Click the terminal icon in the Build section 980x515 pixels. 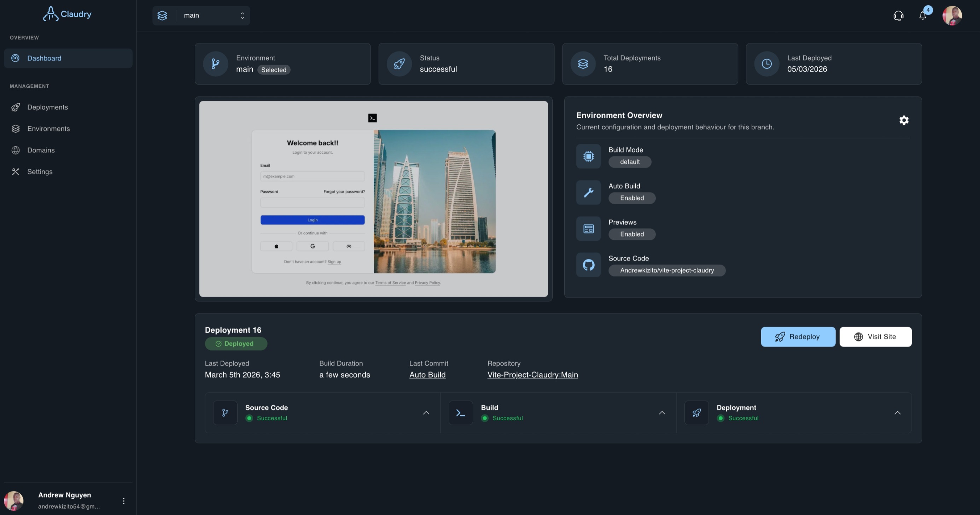pos(460,413)
